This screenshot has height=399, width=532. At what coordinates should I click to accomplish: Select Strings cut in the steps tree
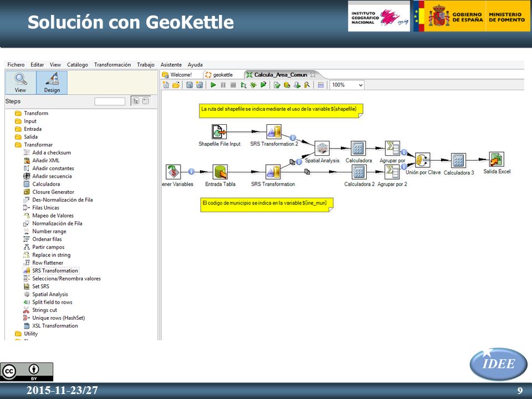40,310
